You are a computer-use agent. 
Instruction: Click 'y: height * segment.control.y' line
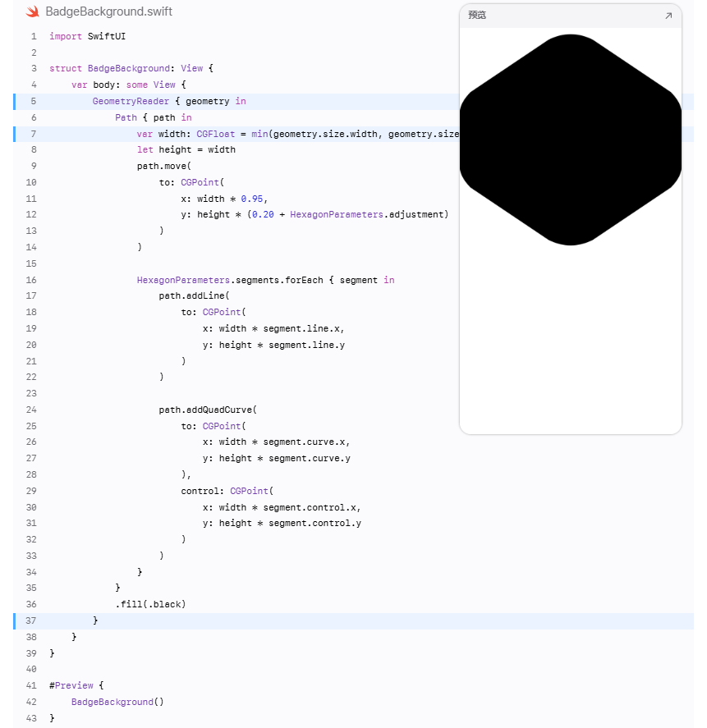coord(282,524)
